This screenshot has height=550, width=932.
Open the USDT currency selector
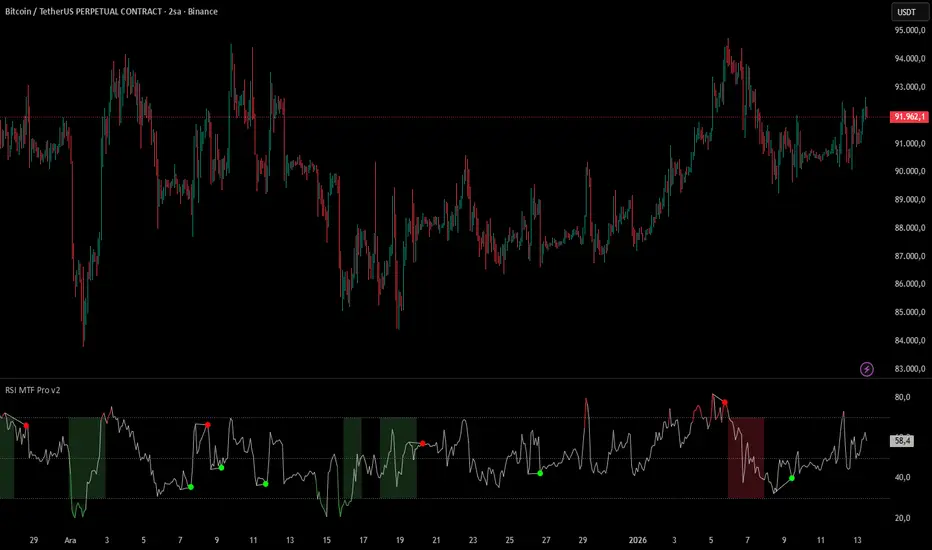(x=909, y=12)
